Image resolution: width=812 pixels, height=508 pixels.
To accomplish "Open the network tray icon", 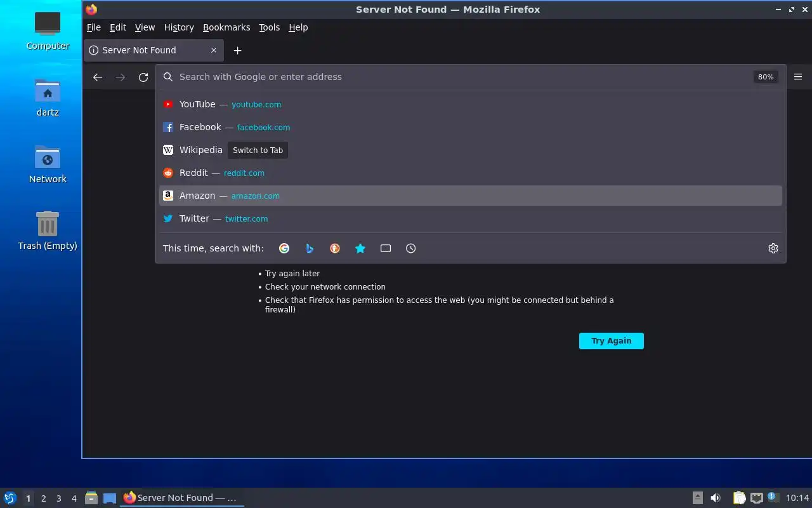I will point(756,498).
